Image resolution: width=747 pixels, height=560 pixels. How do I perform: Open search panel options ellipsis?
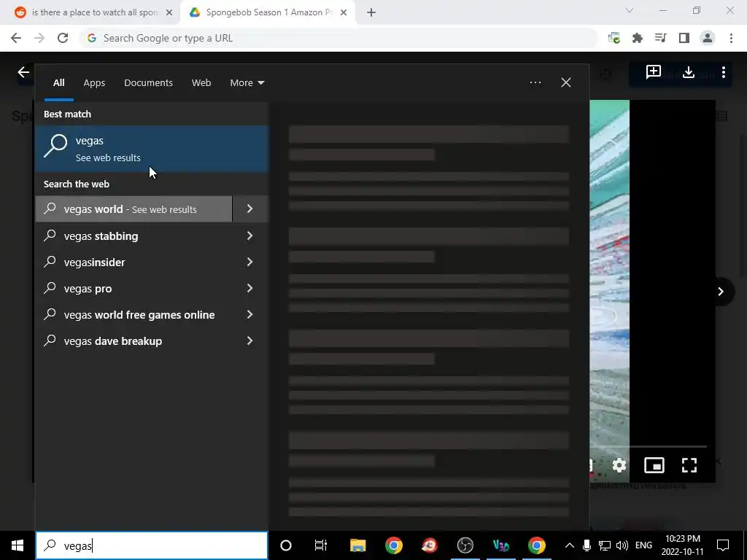pos(535,83)
